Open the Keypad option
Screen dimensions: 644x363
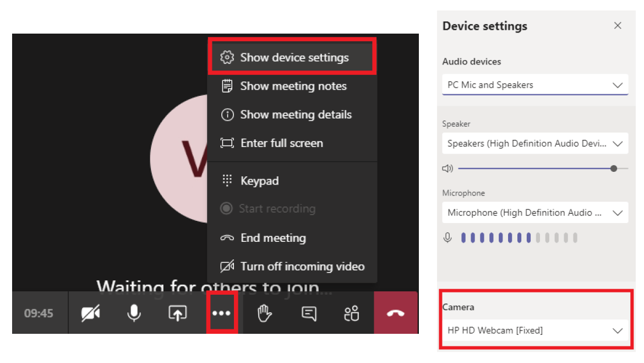[292, 181]
